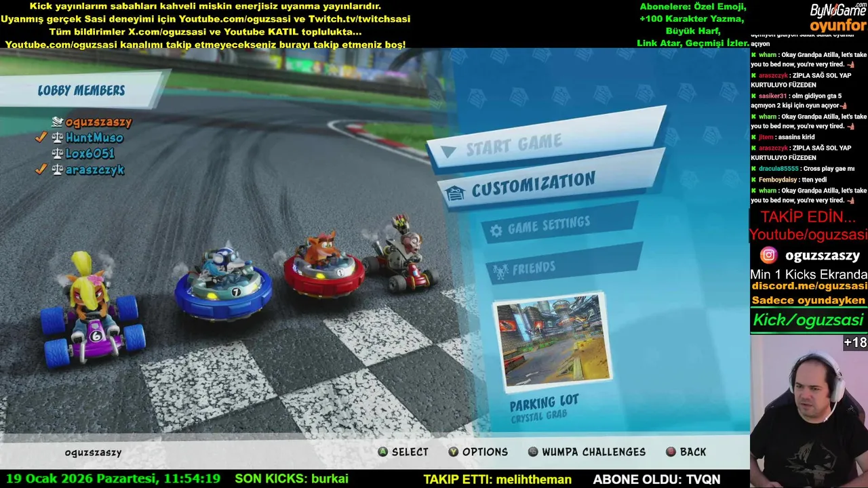
Task: Click the Youtube/oguzsasi overlay text
Action: 808,235
